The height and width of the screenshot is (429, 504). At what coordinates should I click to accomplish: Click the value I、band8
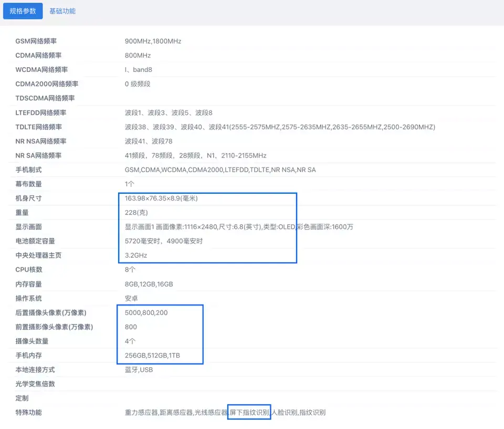click(139, 69)
